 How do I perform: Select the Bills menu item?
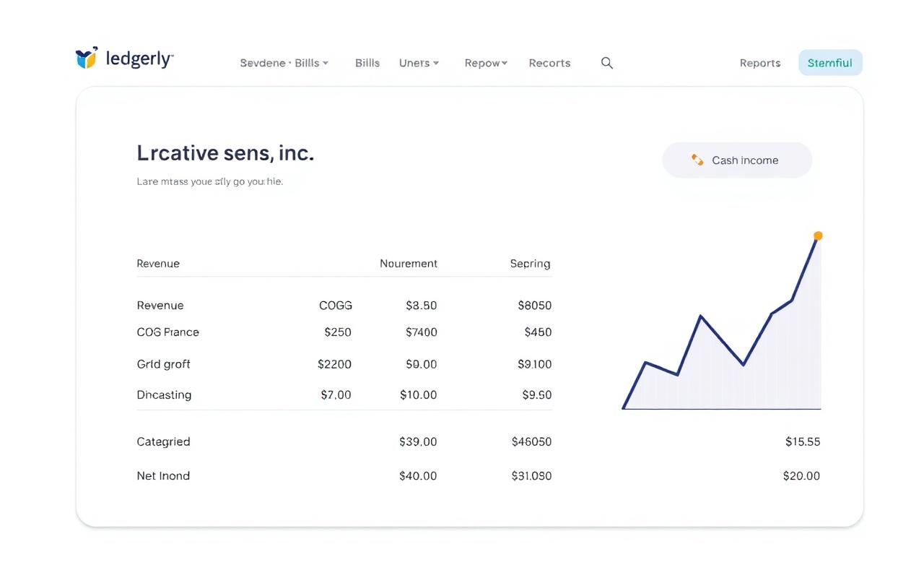(x=367, y=63)
